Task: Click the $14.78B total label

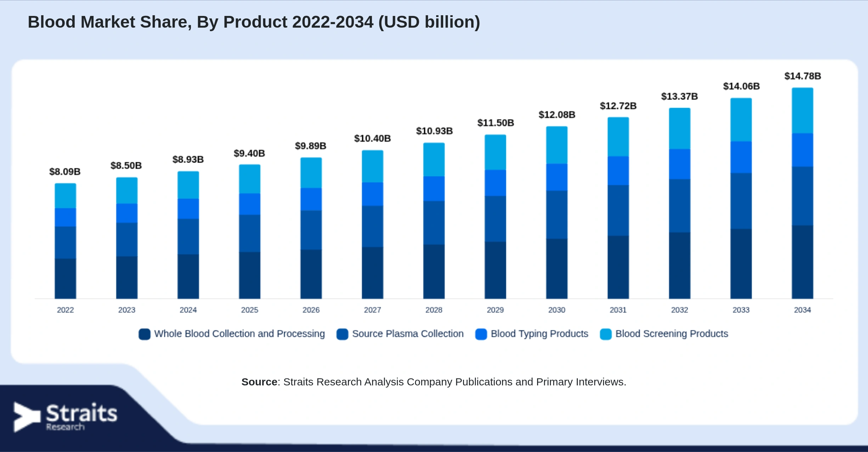Action: (x=803, y=76)
